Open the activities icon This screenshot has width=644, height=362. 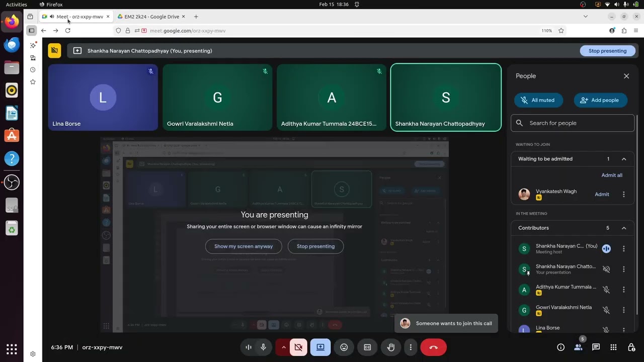coord(613,347)
